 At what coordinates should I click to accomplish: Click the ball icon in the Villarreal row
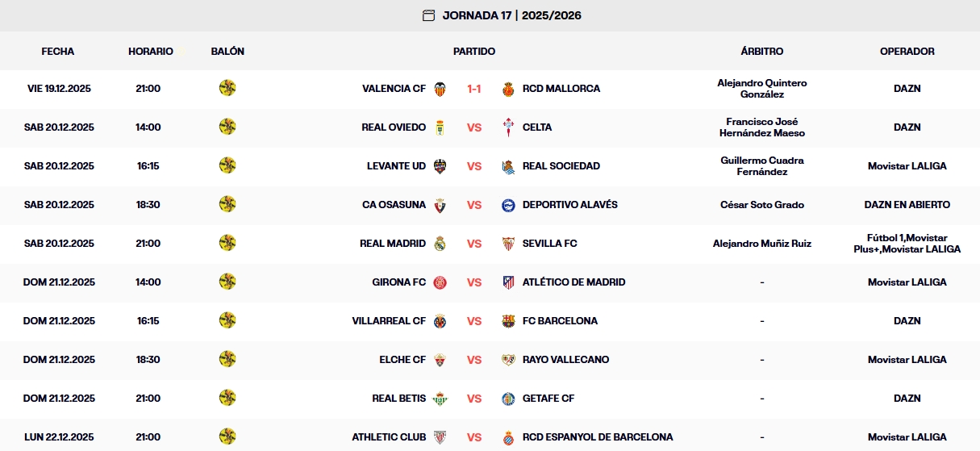pos(227,320)
